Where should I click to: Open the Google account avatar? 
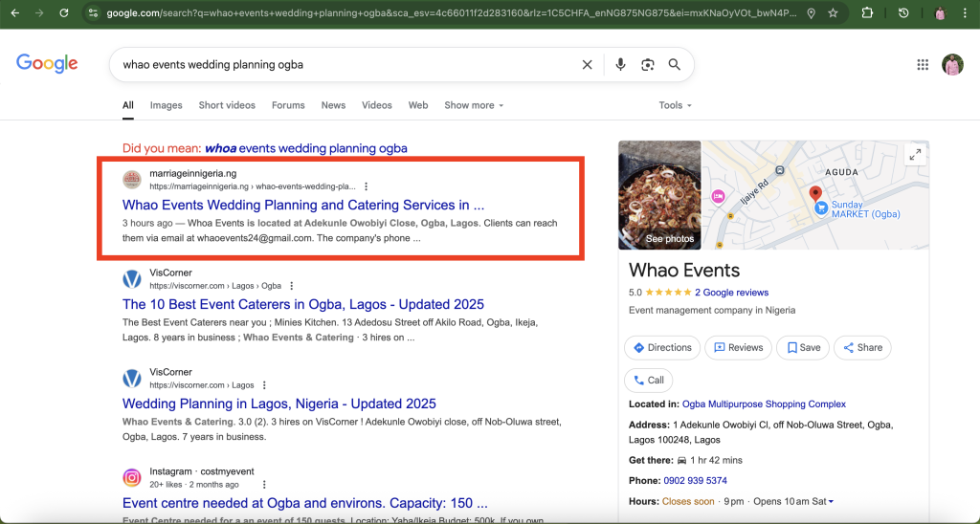click(x=952, y=64)
